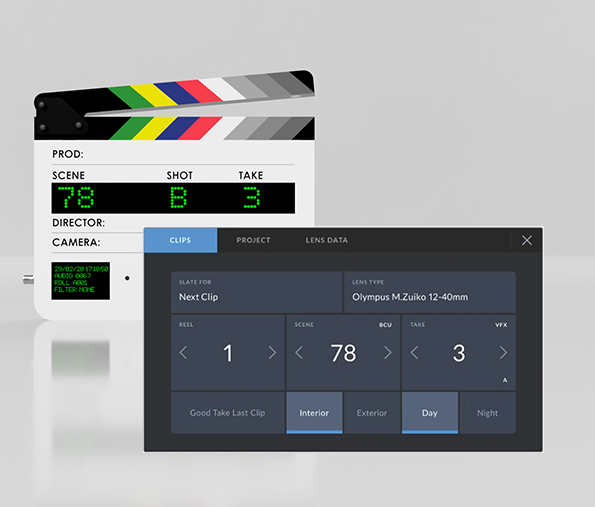This screenshot has width=595, height=507.
Task: Click the clapperboard take LED number 3
Action: click(252, 197)
